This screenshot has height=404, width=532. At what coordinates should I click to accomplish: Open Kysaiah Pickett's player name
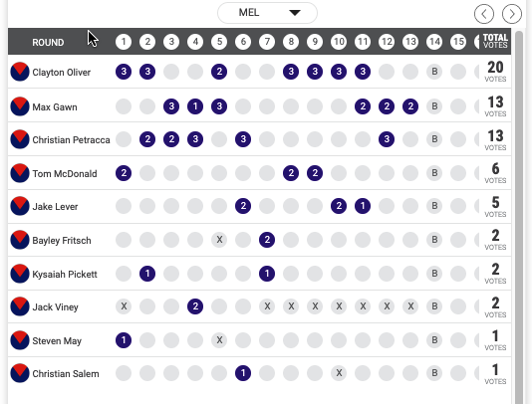tap(65, 275)
